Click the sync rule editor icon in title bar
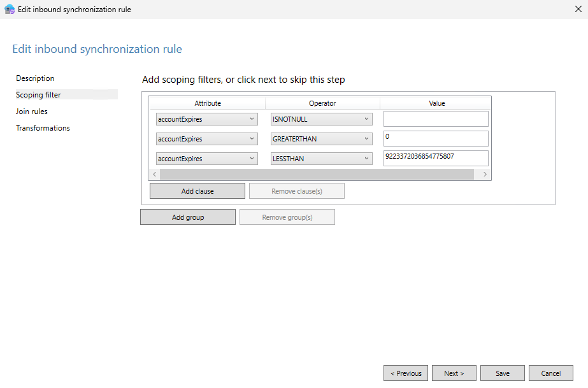Image resolution: width=588 pixels, height=388 pixels. [9, 9]
